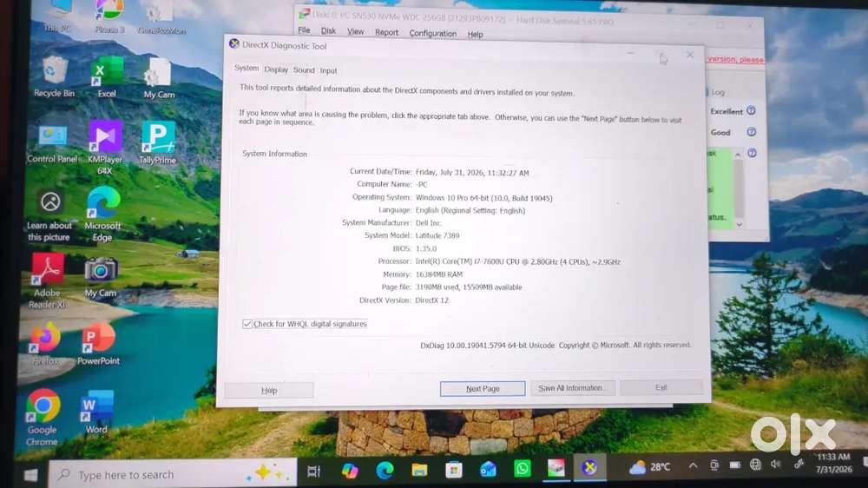The height and width of the screenshot is (488, 868).
Task: Open Adobe Reader XI shortcut
Action: (x=47, y=281)
